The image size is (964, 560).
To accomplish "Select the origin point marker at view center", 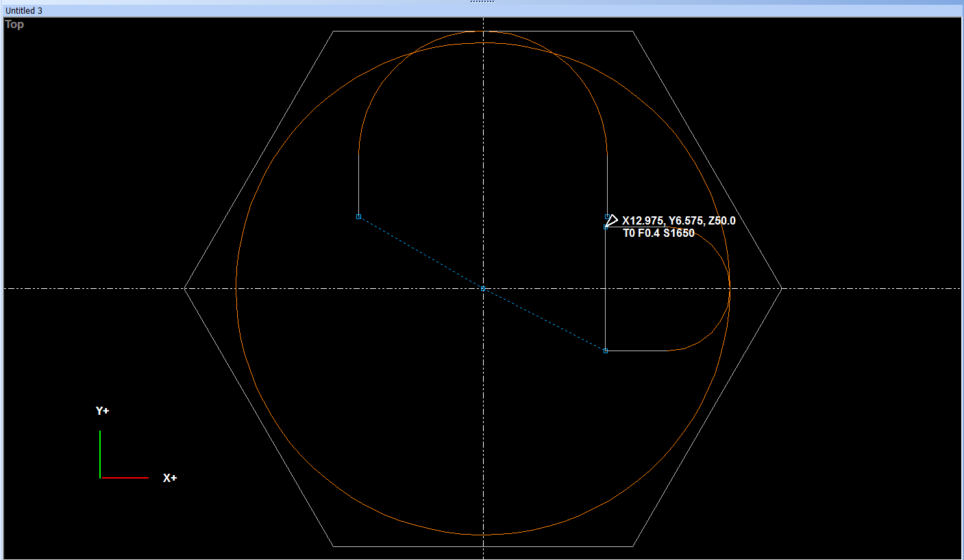I will (x=483, y=288).
